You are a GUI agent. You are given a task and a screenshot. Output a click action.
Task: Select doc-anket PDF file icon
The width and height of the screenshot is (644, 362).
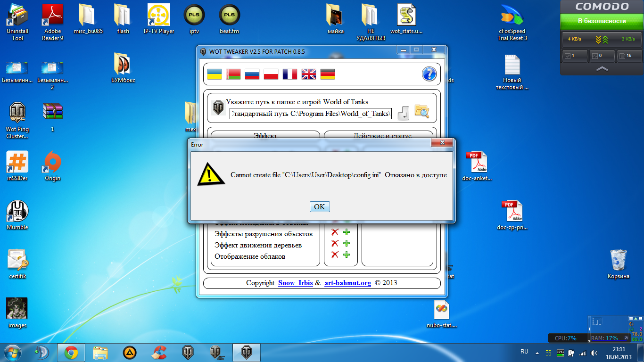[477, 166]
